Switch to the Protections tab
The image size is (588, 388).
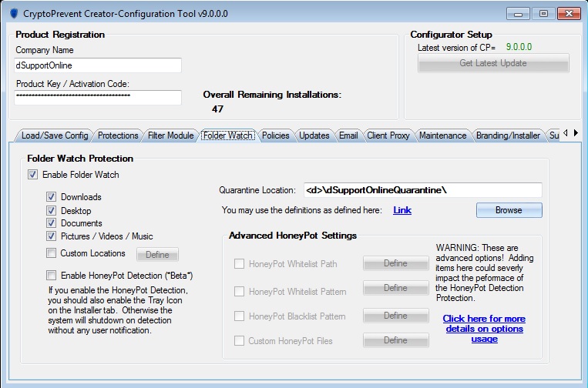point(118,135)
